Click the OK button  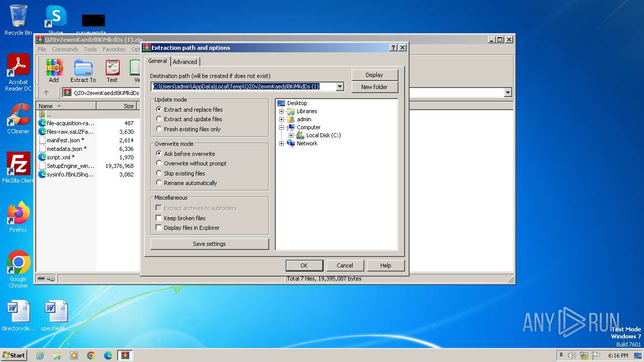pyautogui.click(x=304, y=265)
